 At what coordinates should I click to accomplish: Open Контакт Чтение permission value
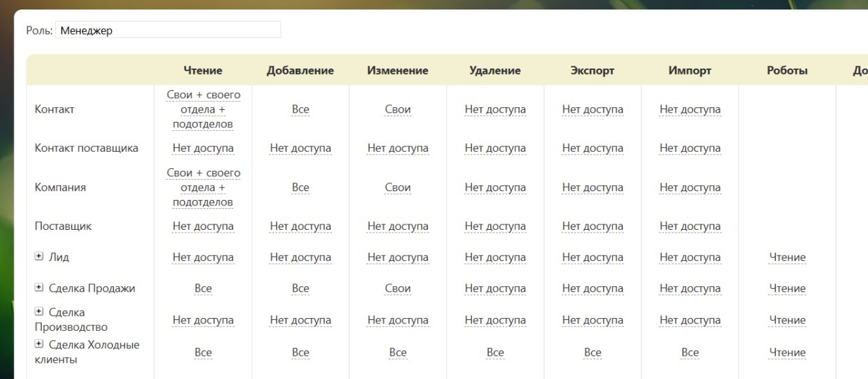coord(203,109)
